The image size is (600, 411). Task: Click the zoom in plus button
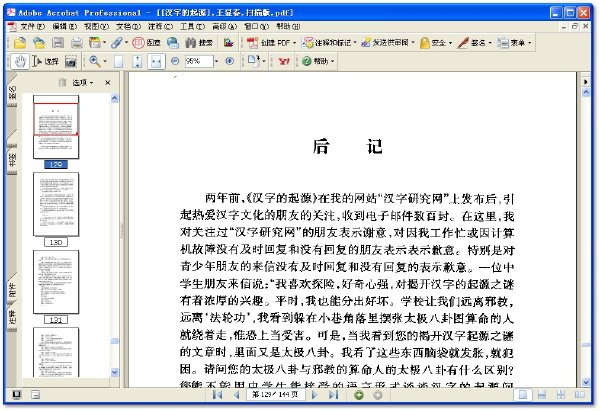(x=230, y=61)
